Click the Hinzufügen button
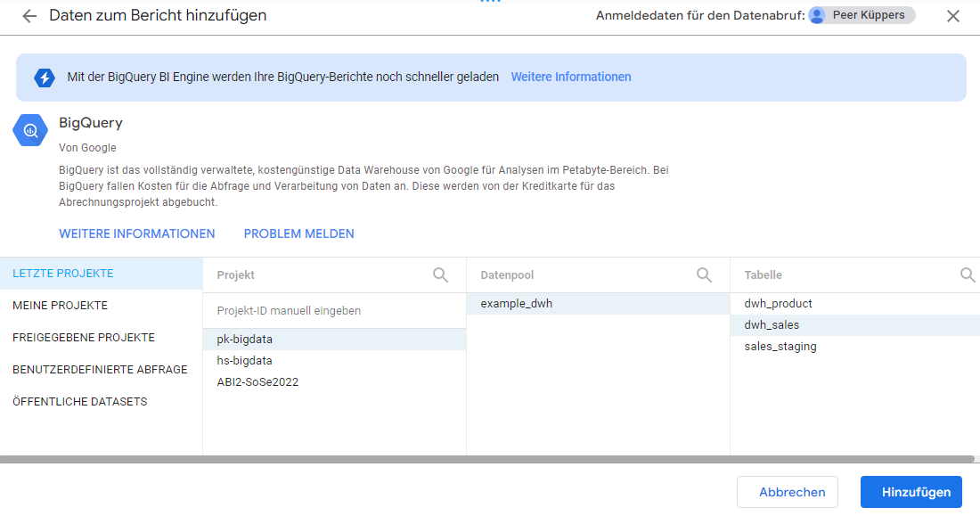This screenshot has height=516, width=980. [x=911, y=492]
